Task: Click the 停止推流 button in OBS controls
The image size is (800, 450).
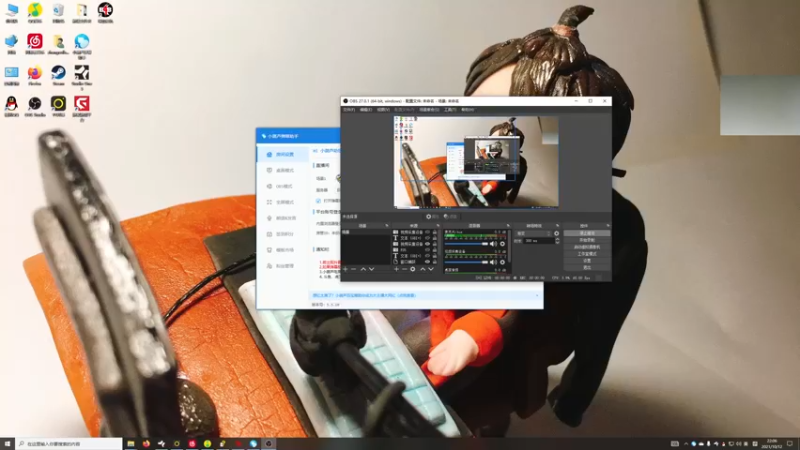Action: (x=587, y=233)
